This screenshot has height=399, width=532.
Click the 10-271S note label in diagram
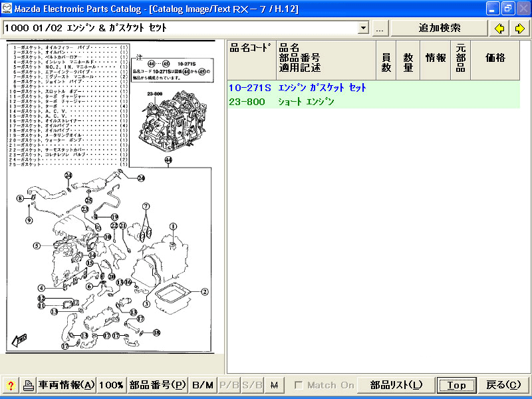187,64
